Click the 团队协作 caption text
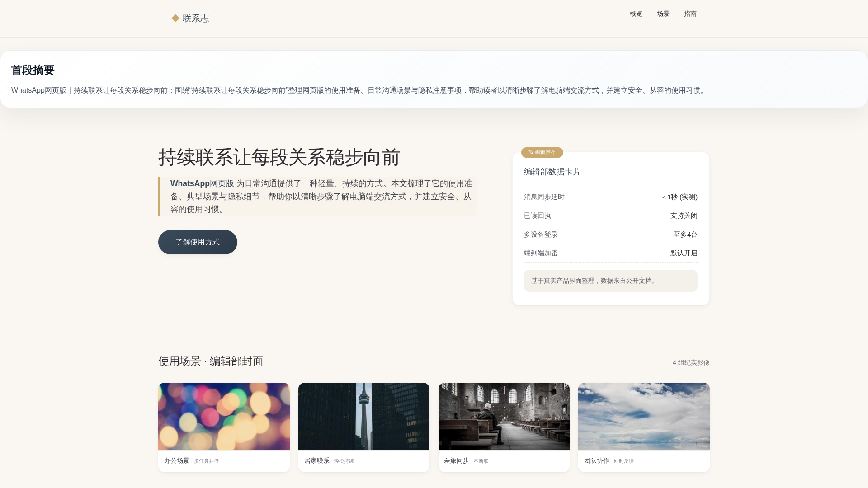This screenshot has height=488, width=868. (597, 460)
